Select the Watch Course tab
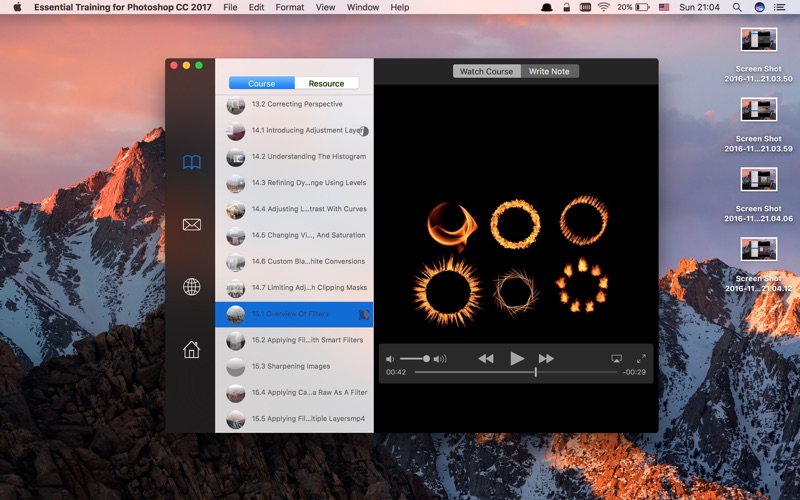The width and height of the screenshot is (800, 500). click(x=486, y=71)
